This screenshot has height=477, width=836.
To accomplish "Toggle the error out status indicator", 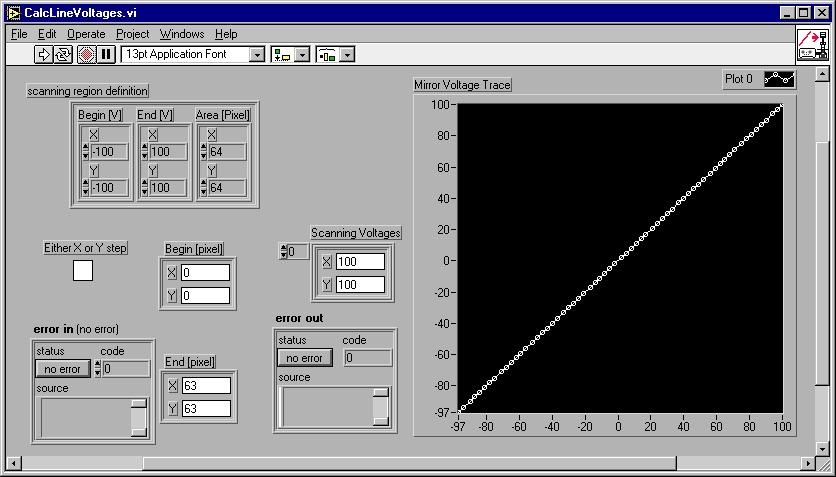I will [x=305, y=358].
